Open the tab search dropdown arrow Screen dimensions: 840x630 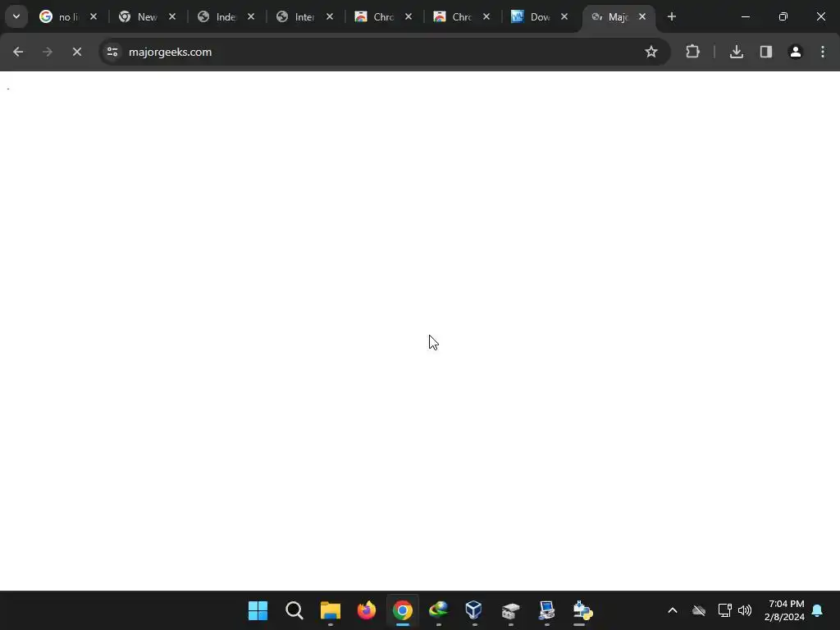[x=16, y=16]
